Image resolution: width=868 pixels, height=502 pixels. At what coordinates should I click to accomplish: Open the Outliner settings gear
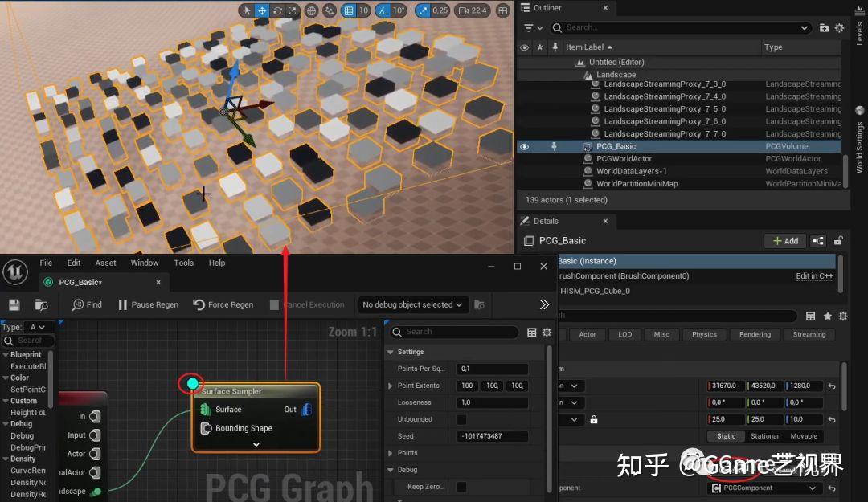pos(839,27)
